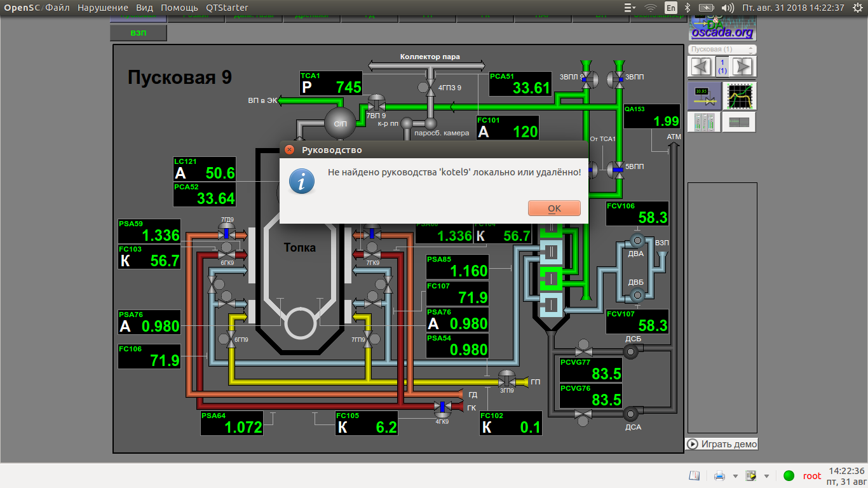Click the red root user label

tap(811, 476)
